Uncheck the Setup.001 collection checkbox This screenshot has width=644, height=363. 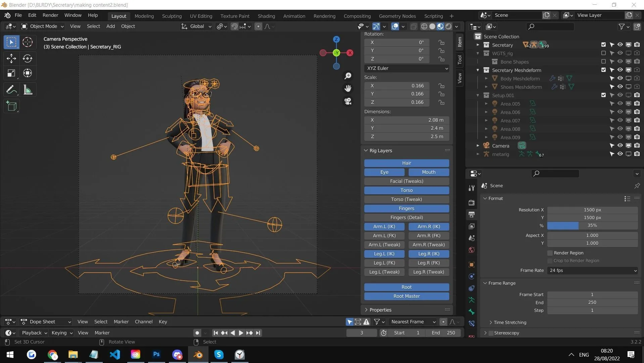tap(603, 95)
